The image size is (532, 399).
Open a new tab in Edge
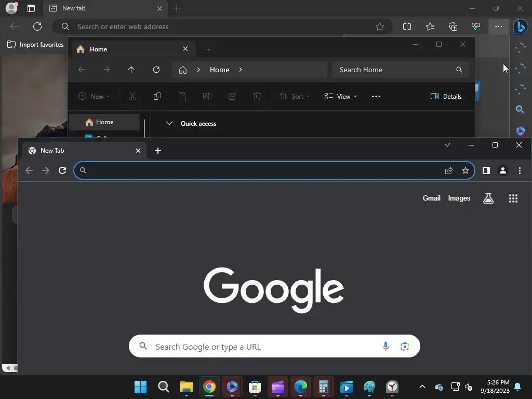(177, 8)
